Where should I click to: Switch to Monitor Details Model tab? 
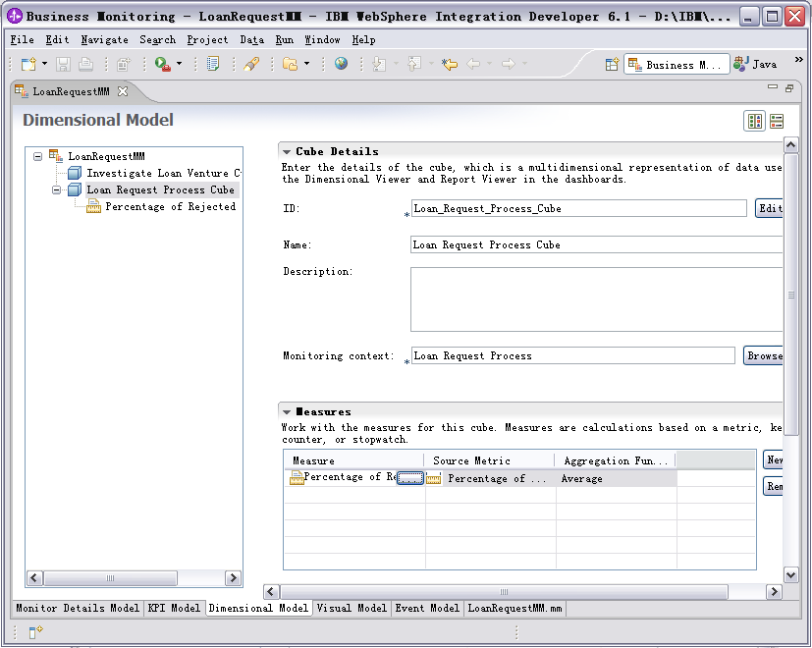78,608
